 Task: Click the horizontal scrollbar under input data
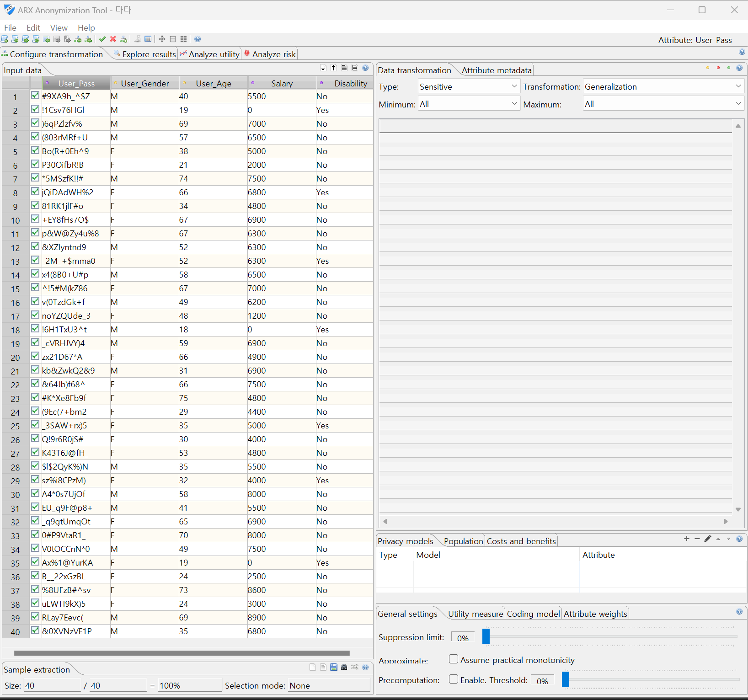182,653
